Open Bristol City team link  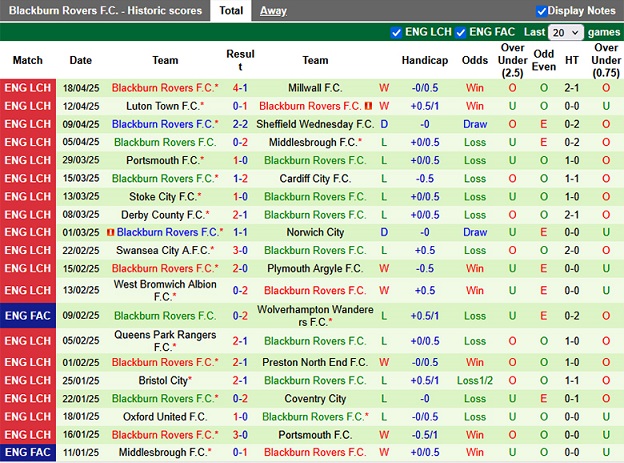165,380
